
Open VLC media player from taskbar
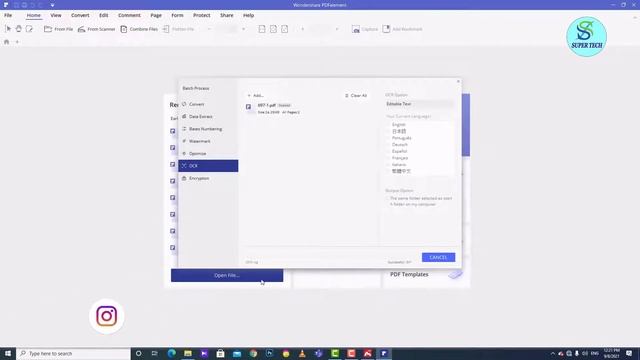click(302, 353)
